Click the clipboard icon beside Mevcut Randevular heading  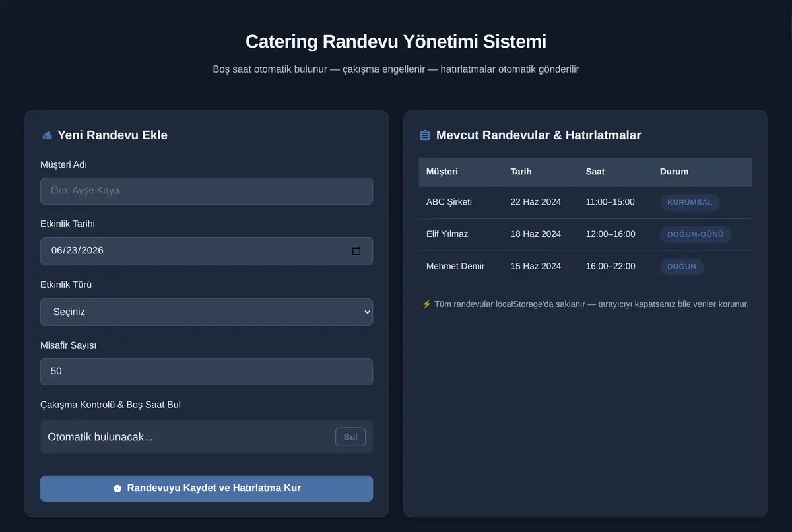point(425,135)
